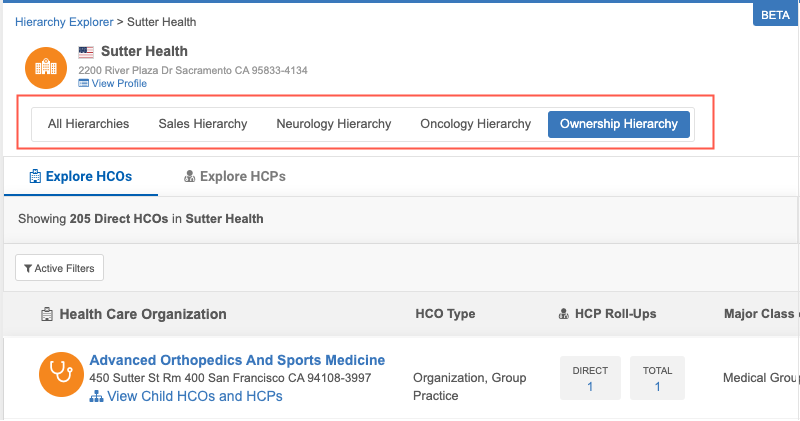This screenshot has height=421, width=800.
Task: Click the DIRECT roll-up count box
Action: point(590,378)
